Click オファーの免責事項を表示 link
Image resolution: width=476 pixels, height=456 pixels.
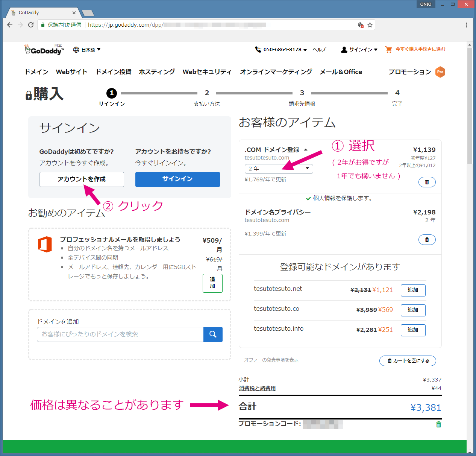point(271,360)
